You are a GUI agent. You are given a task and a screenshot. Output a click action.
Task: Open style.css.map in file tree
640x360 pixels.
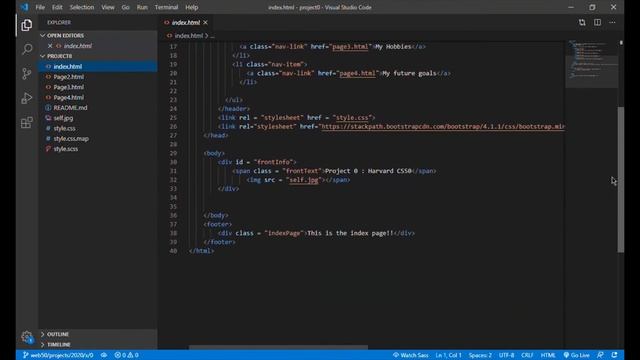click(x=71, y=138)
